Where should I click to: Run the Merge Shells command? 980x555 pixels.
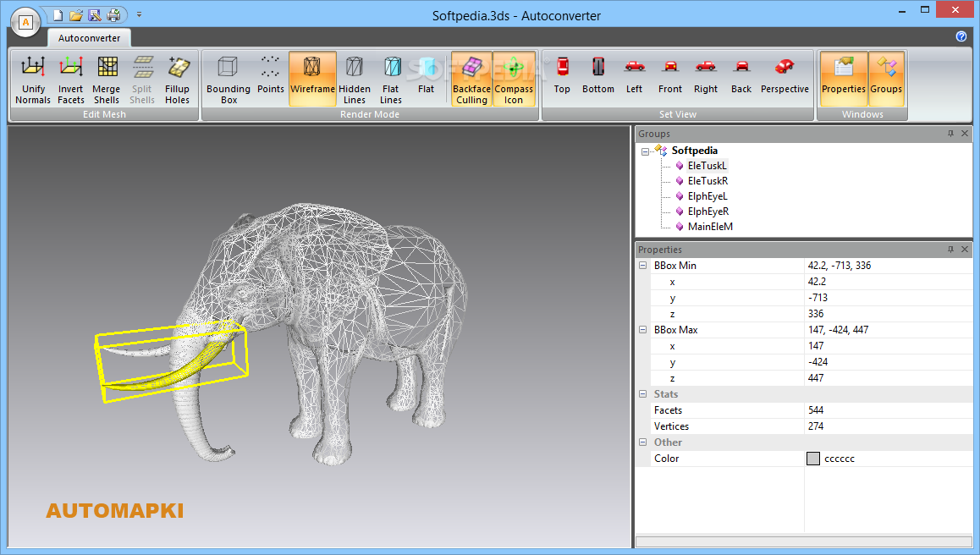click(107, 80)
